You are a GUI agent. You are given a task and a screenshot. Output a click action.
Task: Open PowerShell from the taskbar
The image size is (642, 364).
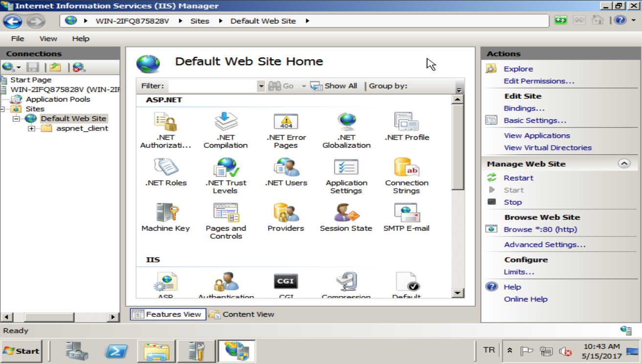tap(116, 351)
